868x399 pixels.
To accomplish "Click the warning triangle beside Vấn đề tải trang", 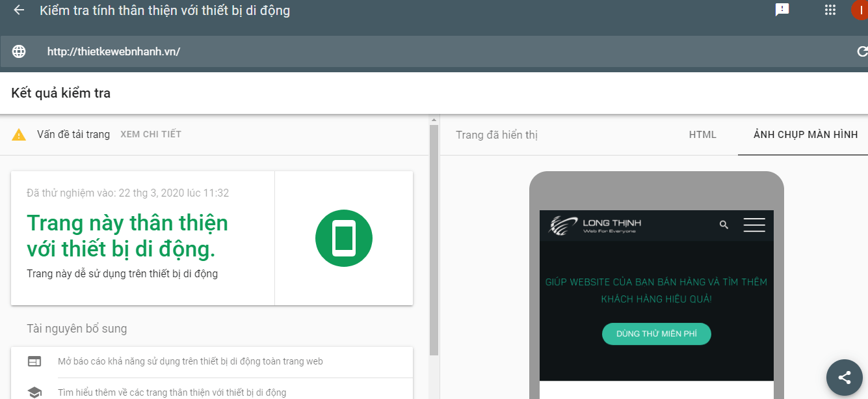I will pos(19,134).
